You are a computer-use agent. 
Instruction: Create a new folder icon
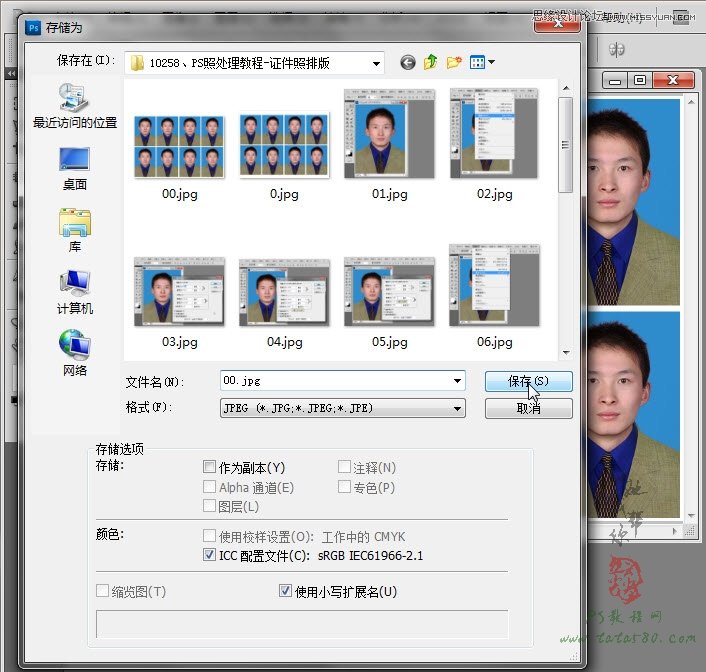[454, 62]
